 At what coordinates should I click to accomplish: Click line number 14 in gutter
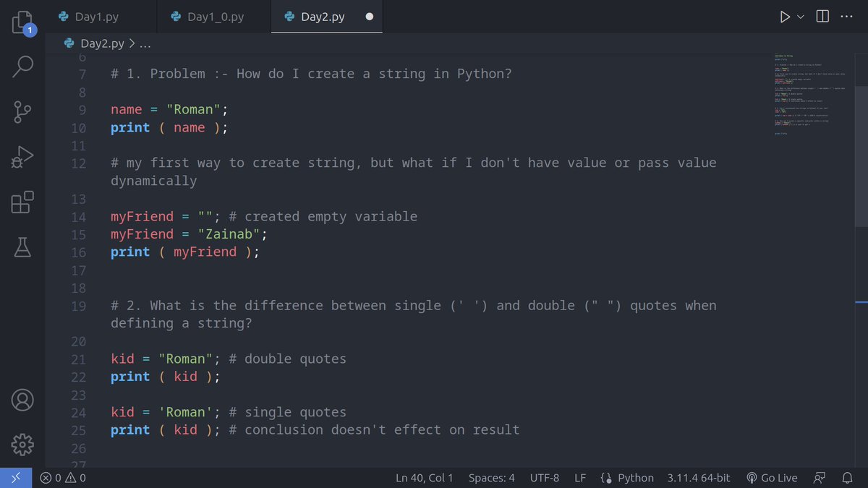click(x=78, y=217)
